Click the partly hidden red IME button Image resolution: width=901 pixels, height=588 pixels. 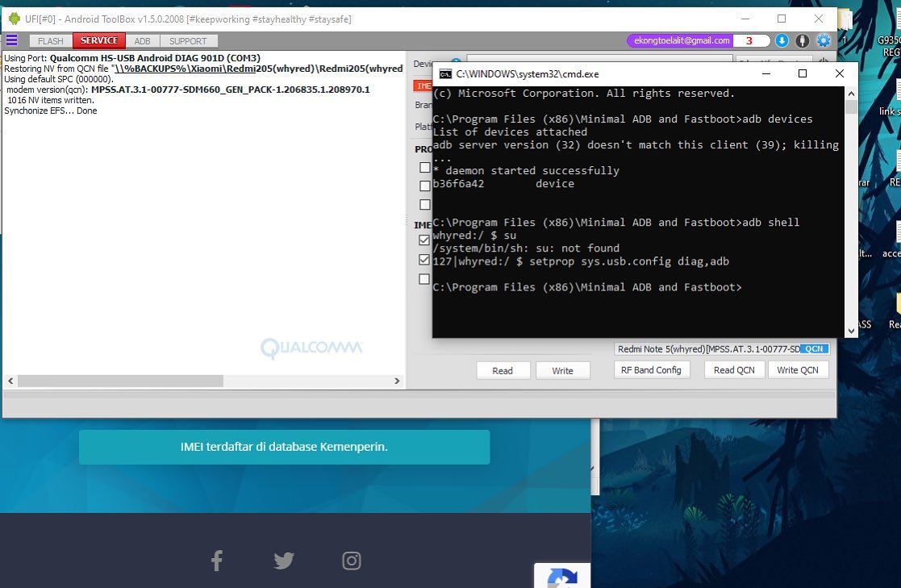pos(423,85)
